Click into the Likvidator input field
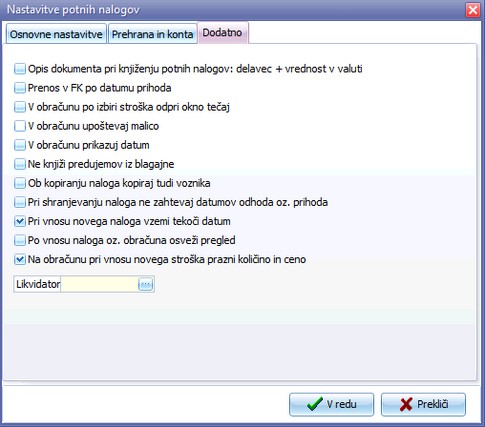The width and height of the screenshot is (485, 427). coord(99,284)
